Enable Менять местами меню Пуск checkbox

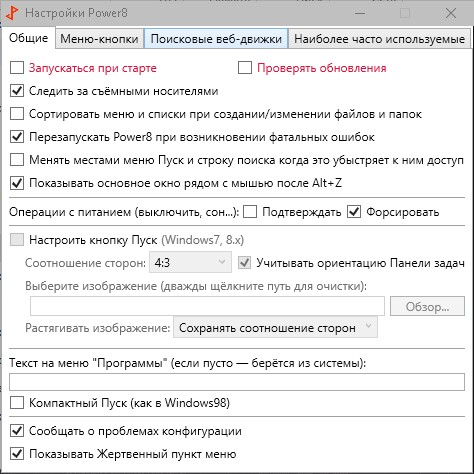[17, 160]
